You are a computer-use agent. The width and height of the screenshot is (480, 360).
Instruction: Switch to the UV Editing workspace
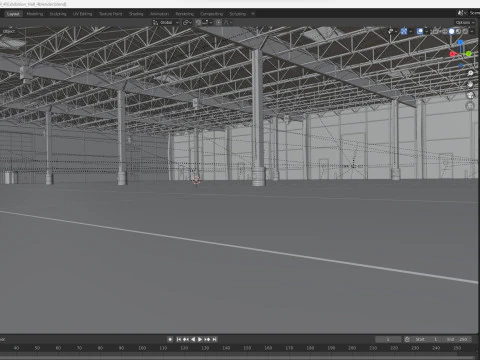click(x=82, y=14)
